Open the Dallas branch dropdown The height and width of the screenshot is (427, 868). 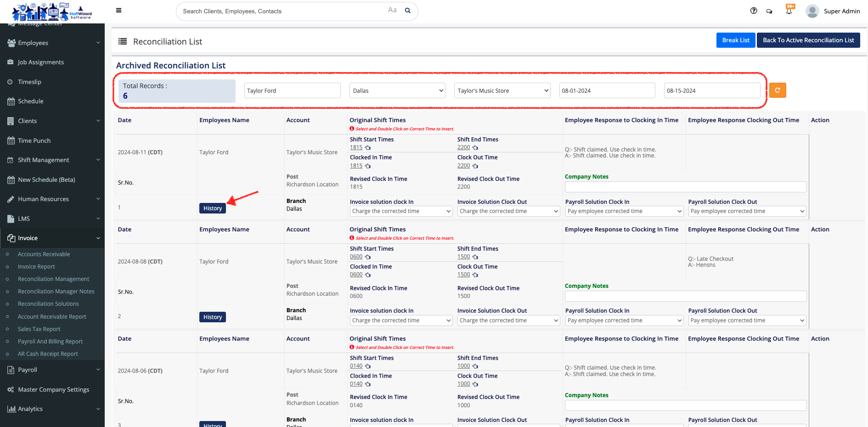coord(397,91)
